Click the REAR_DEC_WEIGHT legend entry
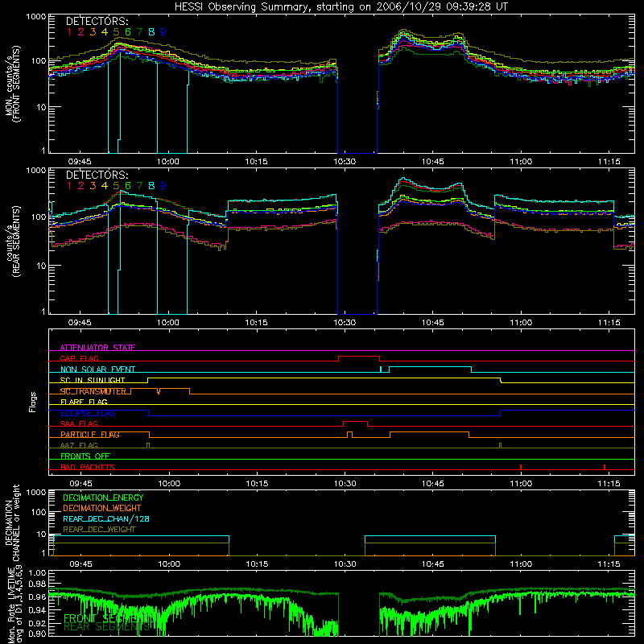Image resolution: width=644 pixels, height=644 pixels. tap(99, 530)
